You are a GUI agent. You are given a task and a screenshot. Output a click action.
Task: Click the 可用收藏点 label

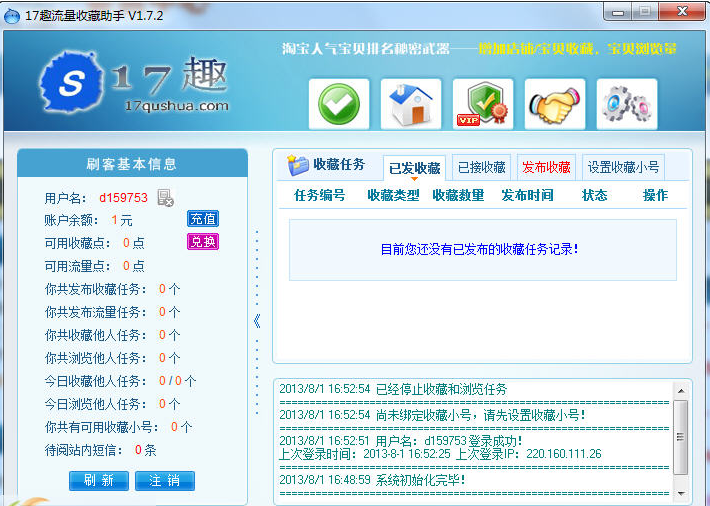tap(77, 243)
